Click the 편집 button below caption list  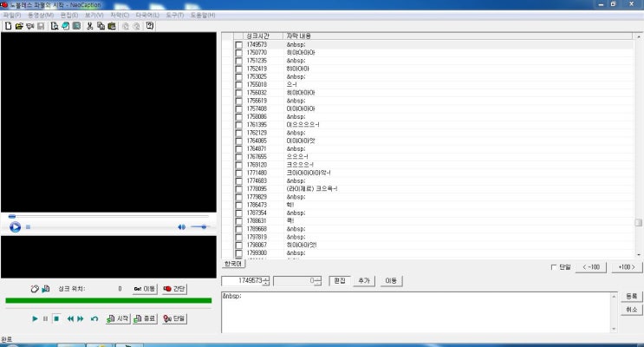point(340,281)
